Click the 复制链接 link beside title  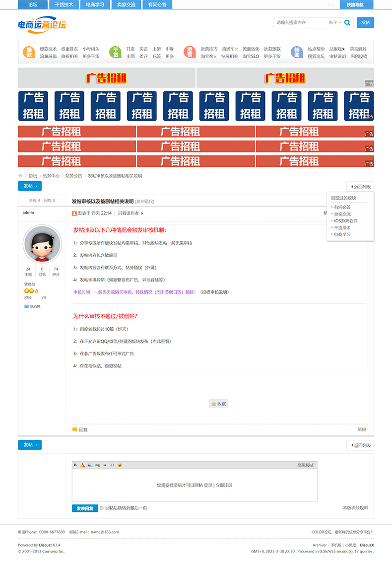[145, 202]
